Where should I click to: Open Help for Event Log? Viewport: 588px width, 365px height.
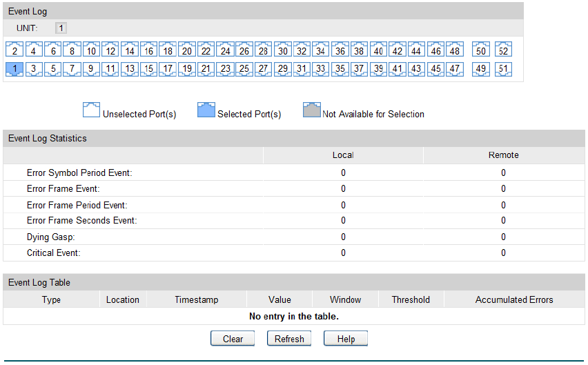[346, 339]
